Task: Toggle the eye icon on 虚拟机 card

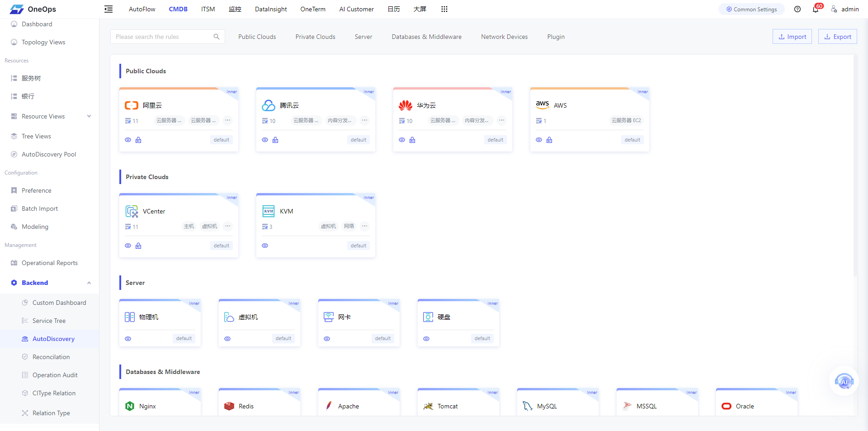Action: pos(227,339)
